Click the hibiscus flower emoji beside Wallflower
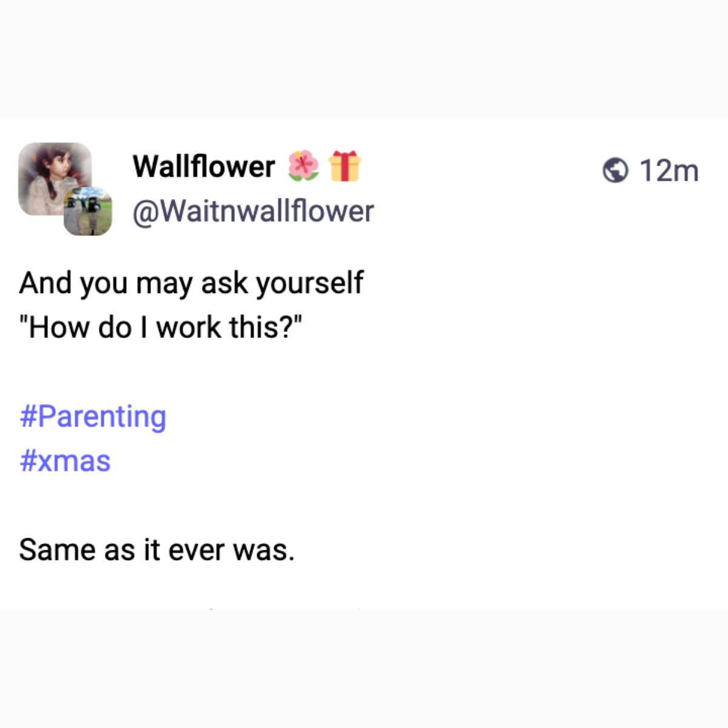This screenshot has height=728, width=728. (303, 166)
